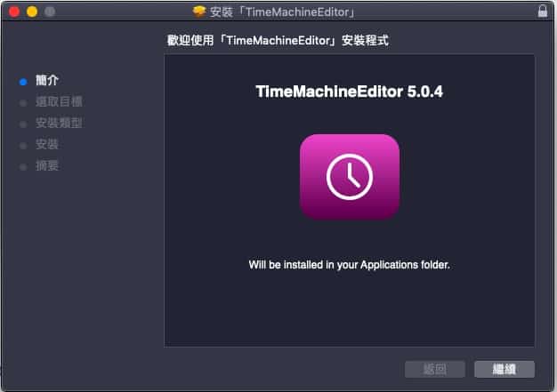This screenshot has height=392, width=557.
Task: Click the "TimeMachineEditor 5.0.4" heading
Action: tap(350, 92)
